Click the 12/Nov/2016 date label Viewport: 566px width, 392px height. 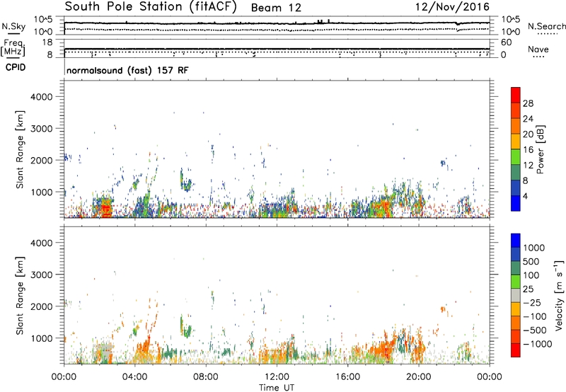coord(452,7)
